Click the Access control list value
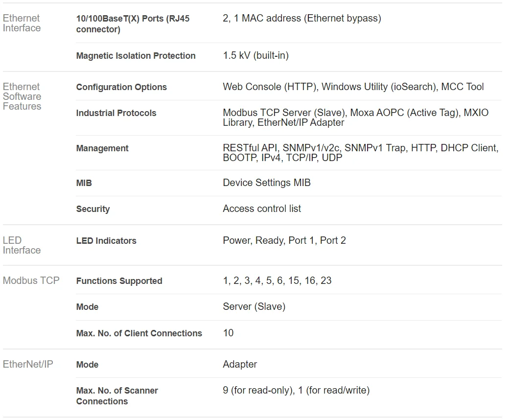508x420 pixels. [x=262, y=209]
